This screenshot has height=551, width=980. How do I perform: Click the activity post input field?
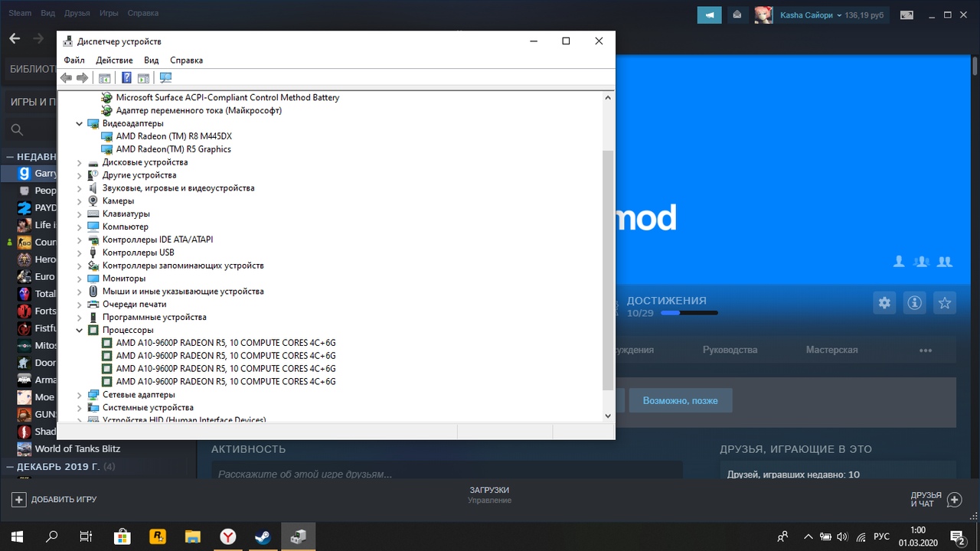tap(446, 474)
